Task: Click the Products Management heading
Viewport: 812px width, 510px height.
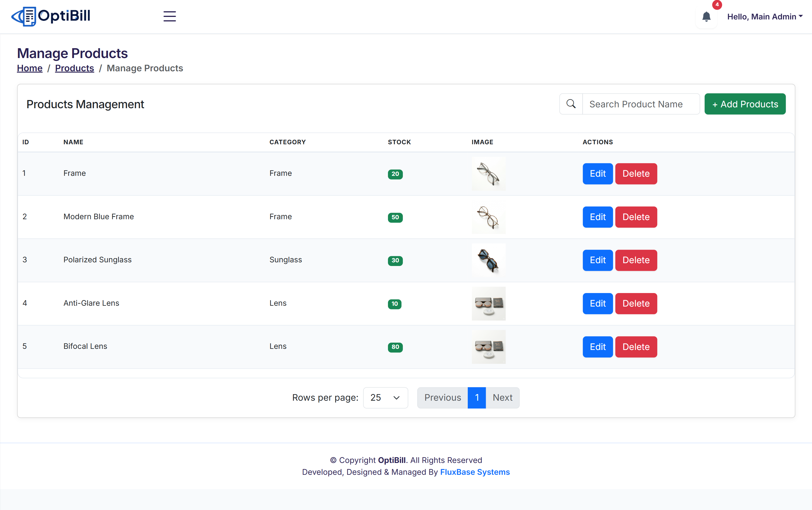Action: click(85, 104)
